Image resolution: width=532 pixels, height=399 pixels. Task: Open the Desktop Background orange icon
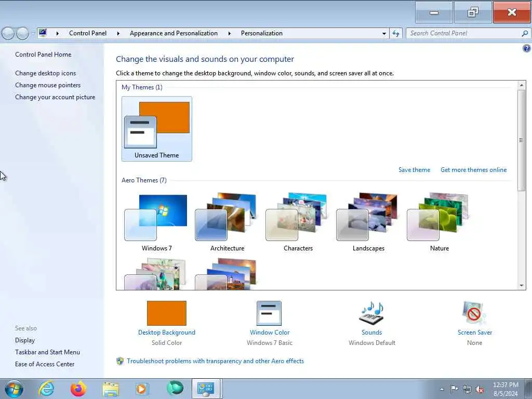coord(167,313)
